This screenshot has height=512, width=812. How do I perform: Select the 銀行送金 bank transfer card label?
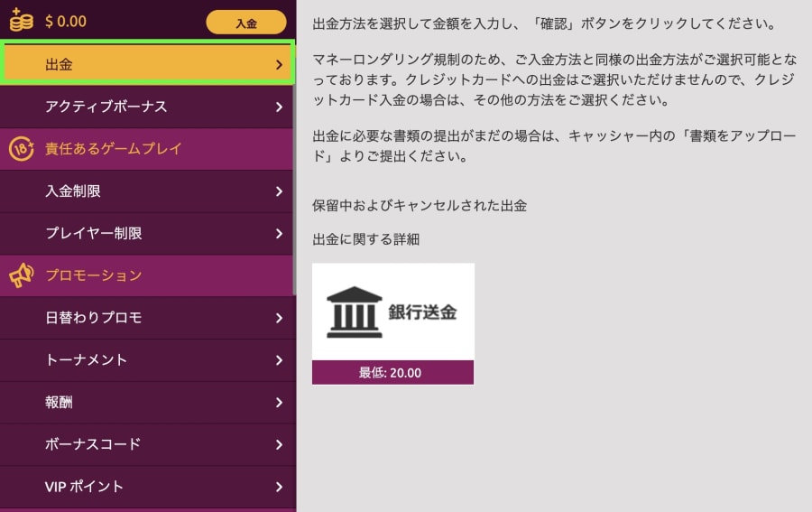pos(422,312)
